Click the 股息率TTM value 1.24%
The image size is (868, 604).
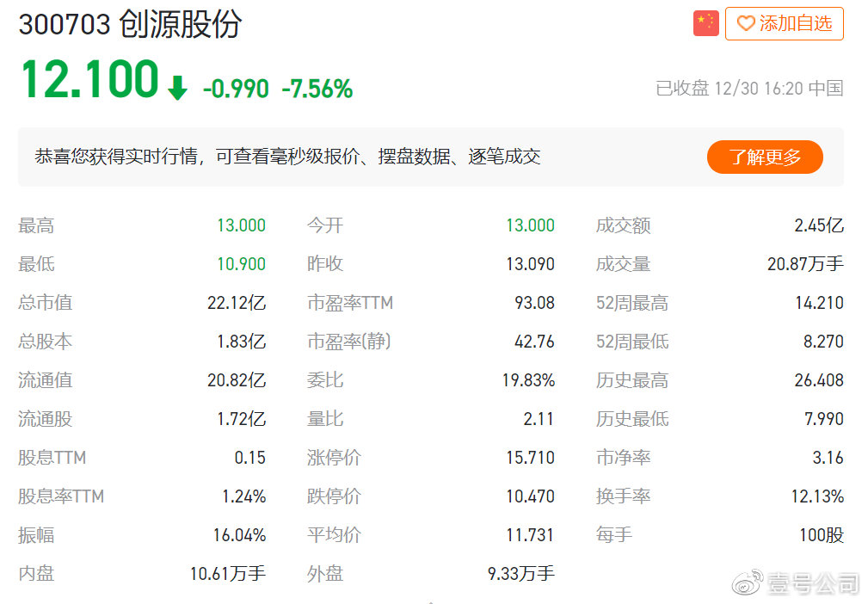pos(244,496)
